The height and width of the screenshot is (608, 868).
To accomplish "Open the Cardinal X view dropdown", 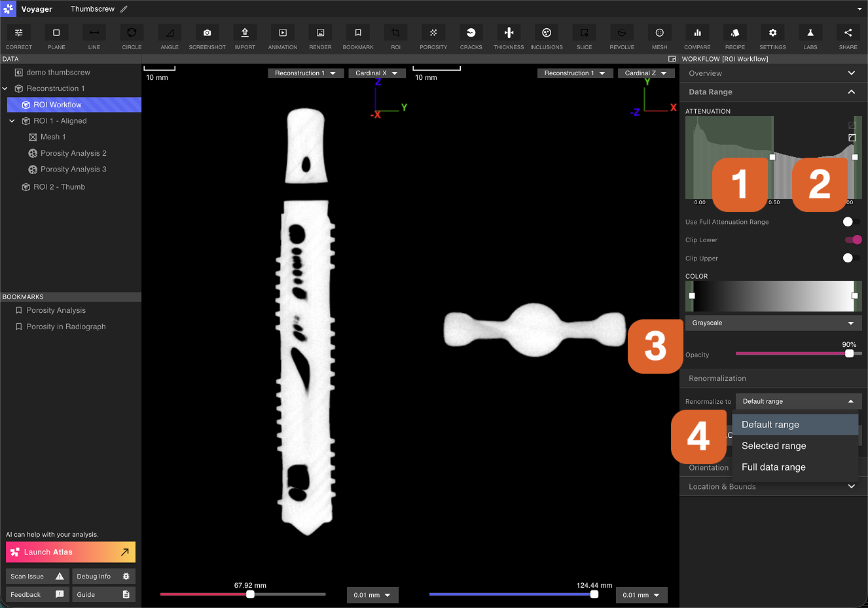I will click(376, 73).
